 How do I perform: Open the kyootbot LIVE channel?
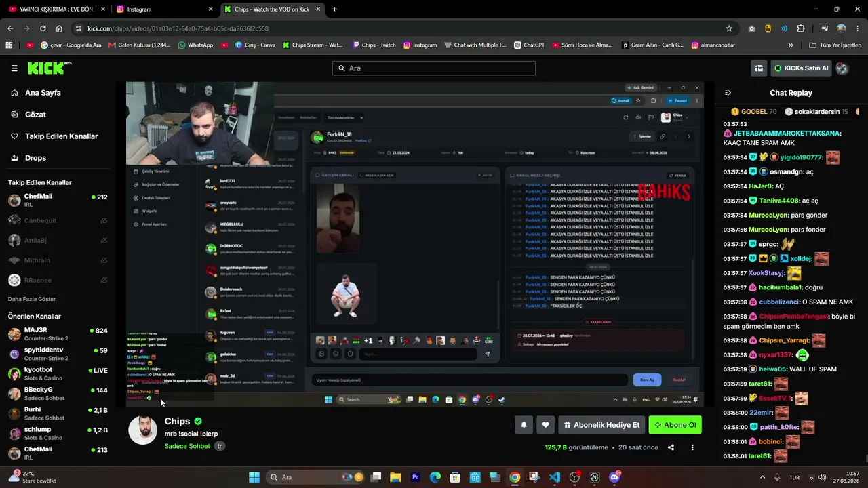pyautogui.click(x=58, y=374)
